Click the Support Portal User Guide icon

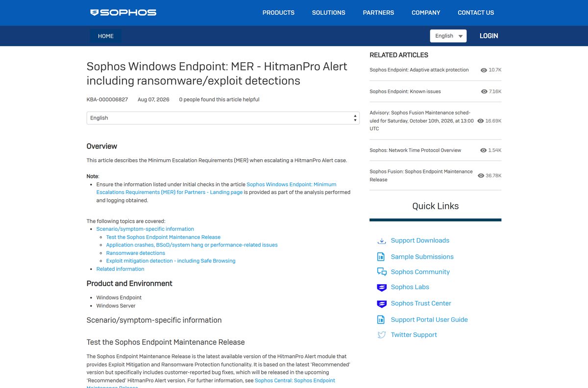381,320
